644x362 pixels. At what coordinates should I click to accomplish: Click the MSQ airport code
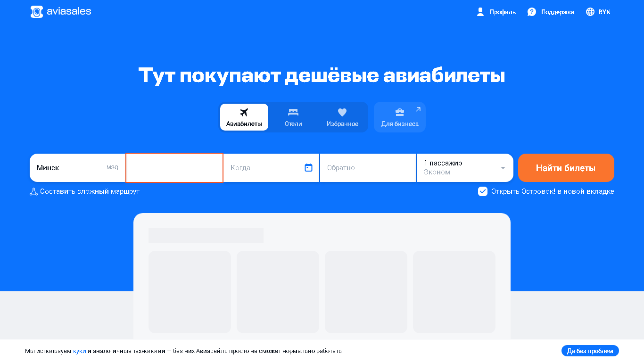tap(112, 168)
